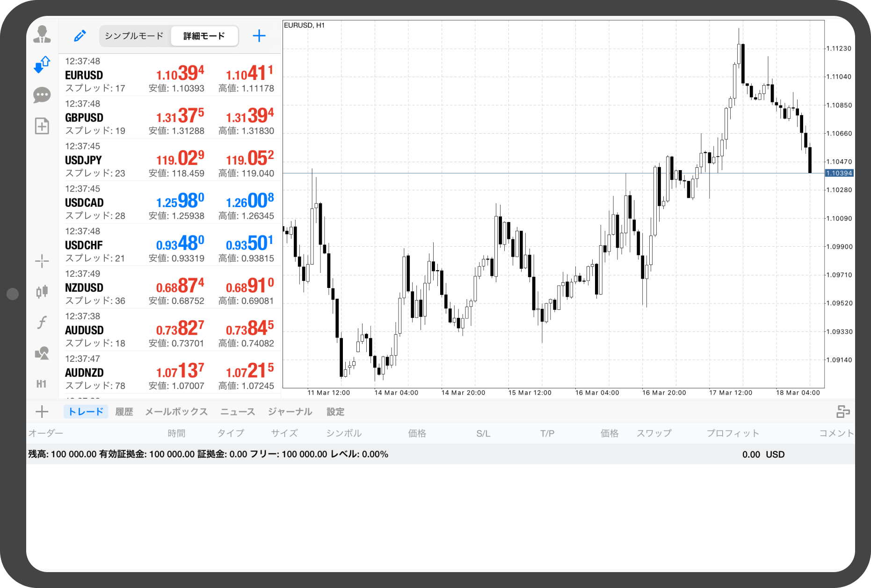
Task: Click the new order document icon
Action: [42, 126]
